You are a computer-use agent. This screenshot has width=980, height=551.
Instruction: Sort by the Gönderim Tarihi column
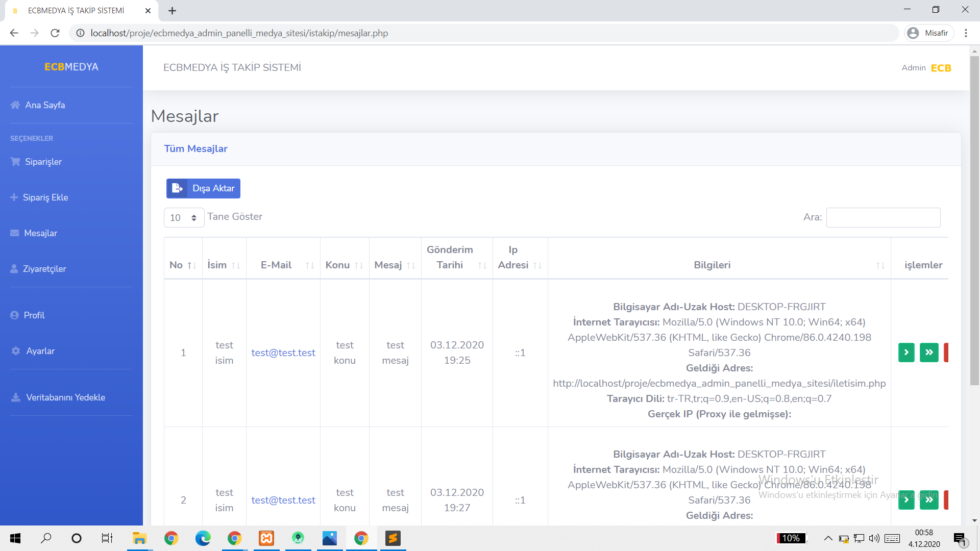point(456,258)
